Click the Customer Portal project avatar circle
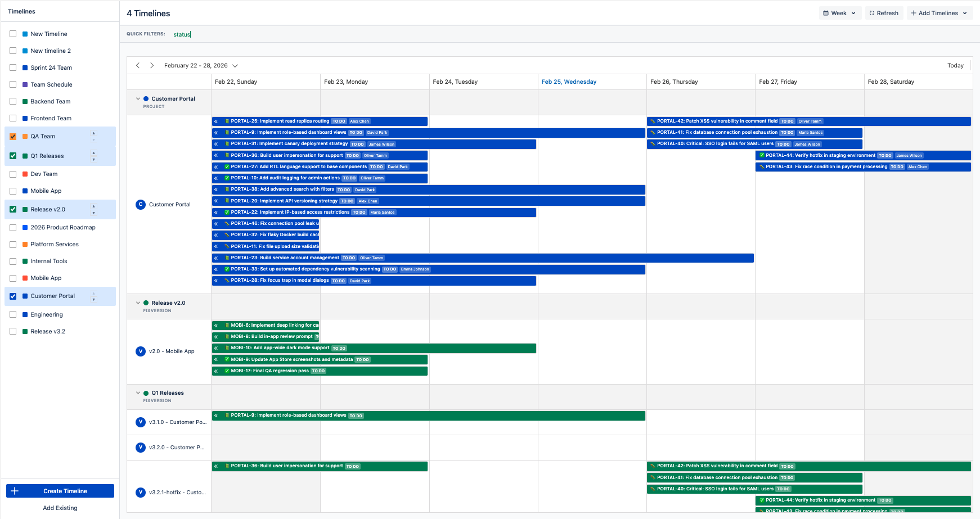 [x=140, y=204]
